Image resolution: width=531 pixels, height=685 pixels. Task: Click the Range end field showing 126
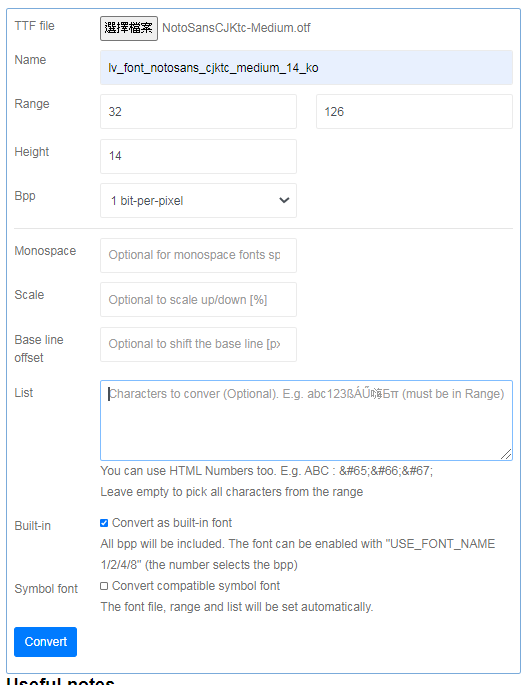coord(414,111)
